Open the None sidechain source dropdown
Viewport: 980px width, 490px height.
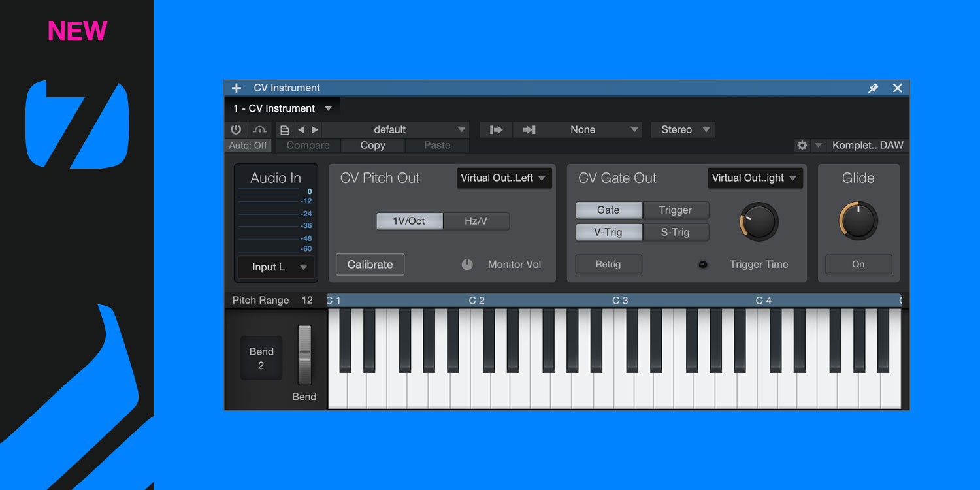[x=594, y=130]
